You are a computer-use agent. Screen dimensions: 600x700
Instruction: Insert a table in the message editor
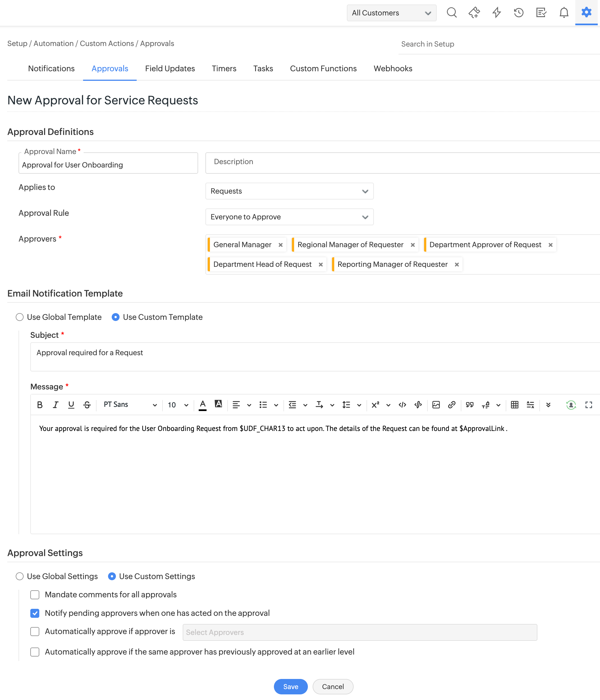pos(514,405)
